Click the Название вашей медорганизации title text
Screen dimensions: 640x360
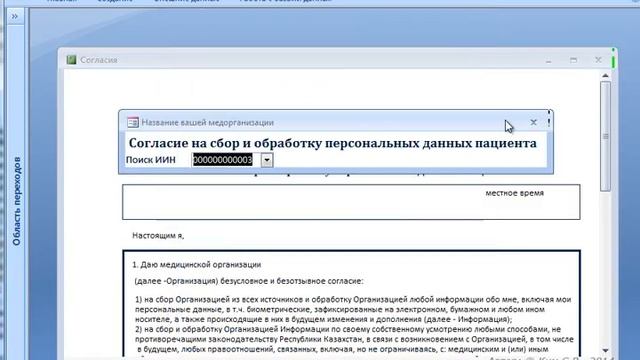tap(207, 122)
